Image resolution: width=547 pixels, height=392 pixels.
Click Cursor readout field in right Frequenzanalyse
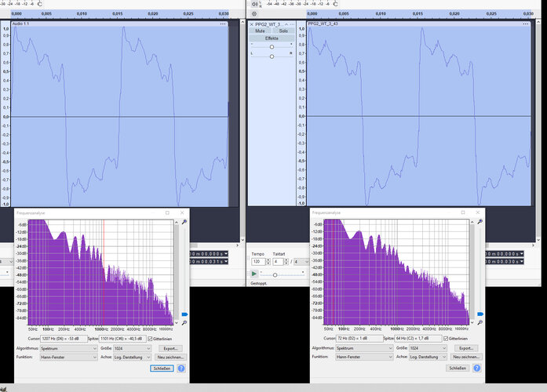[x=359, y=339]
